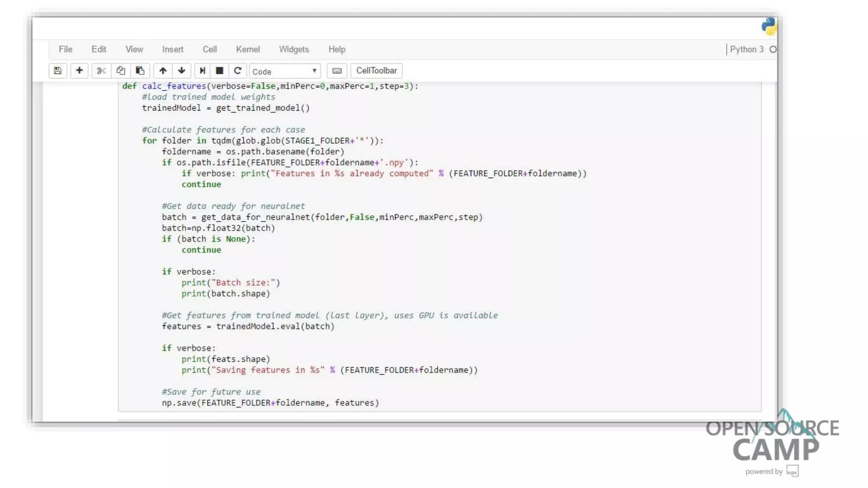The width and height of the screenshot is (868, 488).
Task: Click the CellToolbar button
Action: point(376,71)
